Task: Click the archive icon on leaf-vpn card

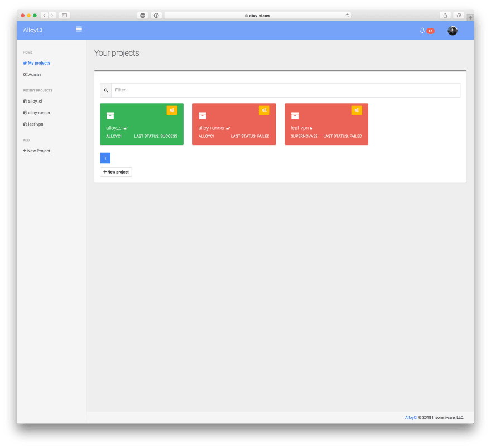Action: [295, 115]
